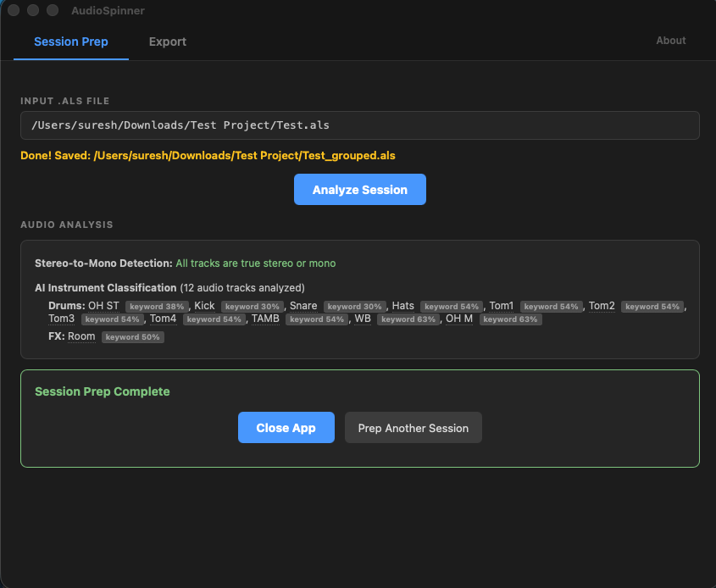
Task: Click the Analyze Session button
Action: pos(359,189)
